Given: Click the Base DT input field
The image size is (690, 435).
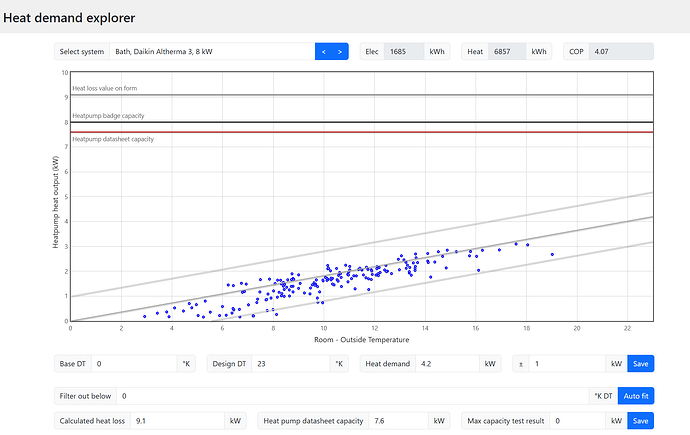Looking at the screenshot, I should pyautogui.click(x=135, y=364).
